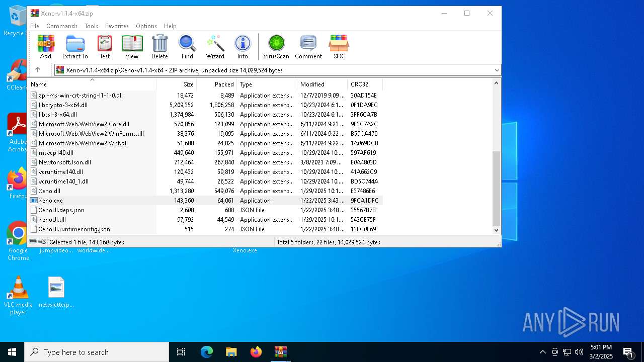Viewport: 644px width, 362px height.
Task: Click the Comment toolbar icon
Action: (x=308, y=47)
